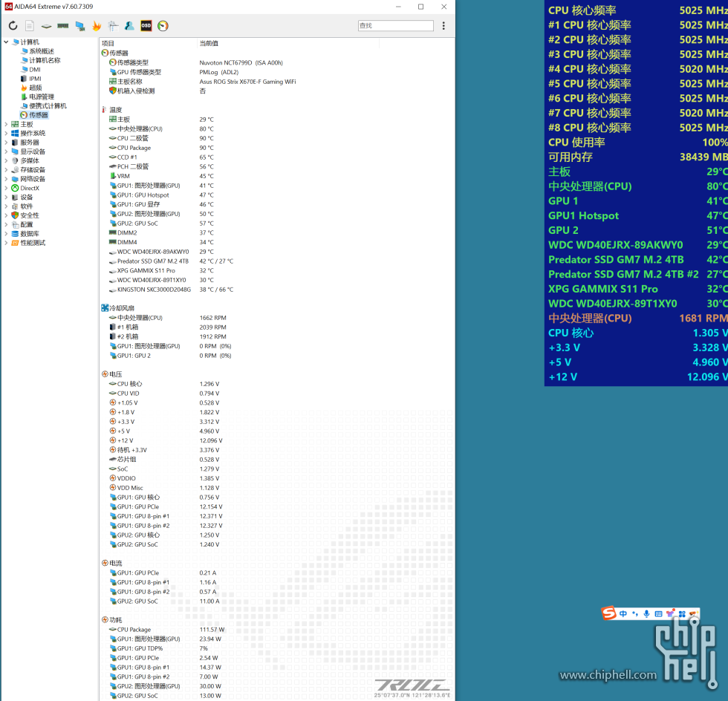Expand the 主板 tree node
The width and height of the screenshot is (728, 701).
point(6,125)
